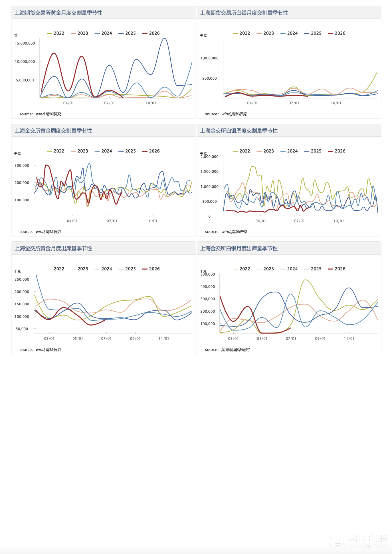Click the watermark logo at bottom right
Image resolution: width=392 pixels, height=554 pixels.
click(x=358, y=541)
